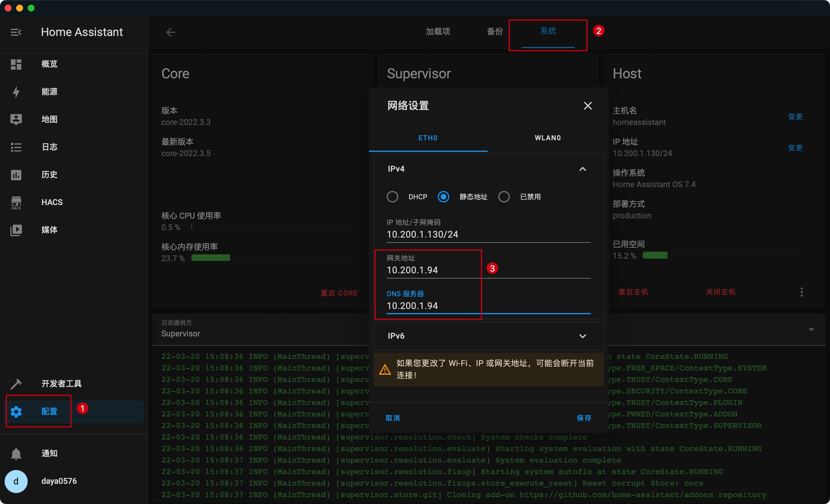Collapse the sidebar menu icon
830x504 pixels.
[x=16, y=32]
